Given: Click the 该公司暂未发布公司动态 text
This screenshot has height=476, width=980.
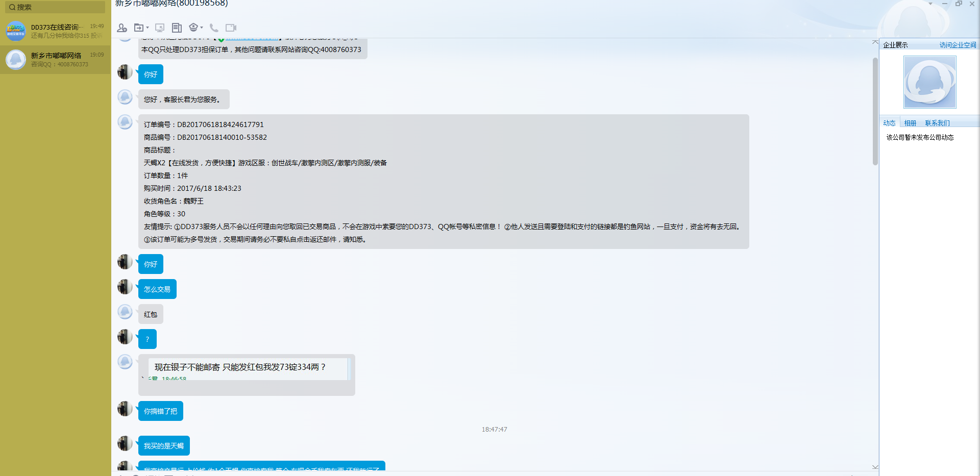Looking at the screenshot, I should point(920,137).
